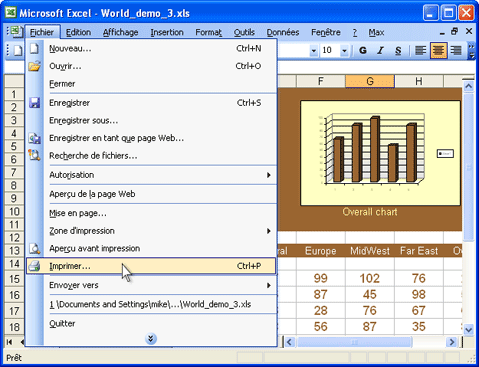Click the printer icon next to Imprimer
Screen dimensions: 479x367
[34, 266]
